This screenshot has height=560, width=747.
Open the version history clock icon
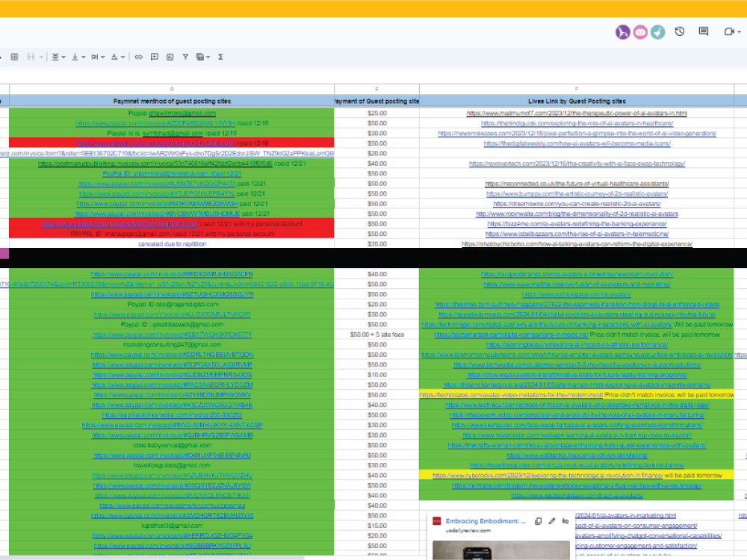click(x=680, y=31)
